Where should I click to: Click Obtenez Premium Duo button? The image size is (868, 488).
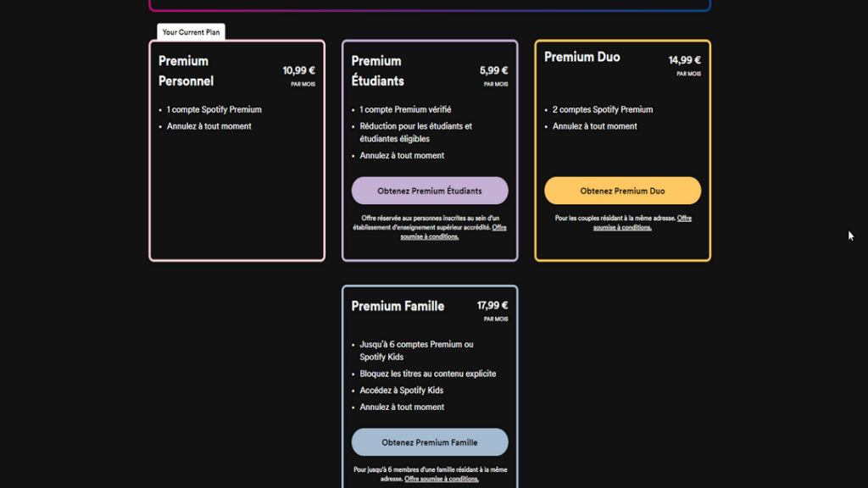(x=622, y=191)
